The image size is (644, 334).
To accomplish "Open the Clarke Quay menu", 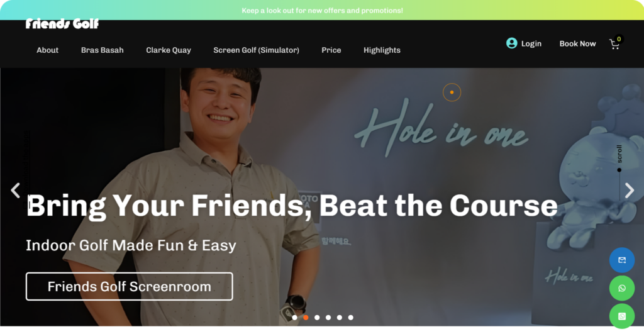I will tap(169, 50).
